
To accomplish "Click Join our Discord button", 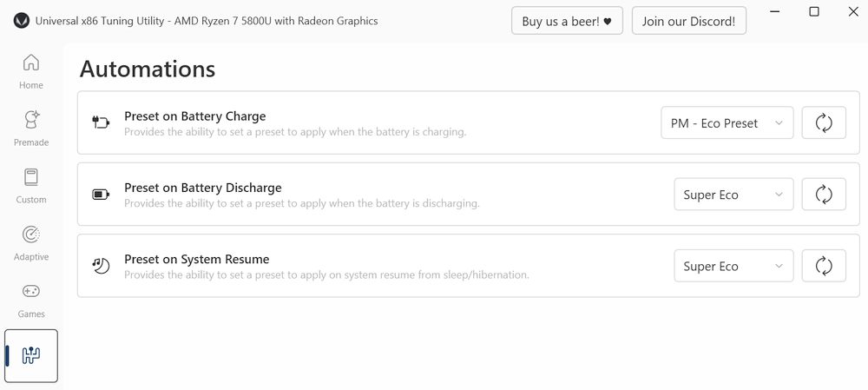I will coord(688,21).
